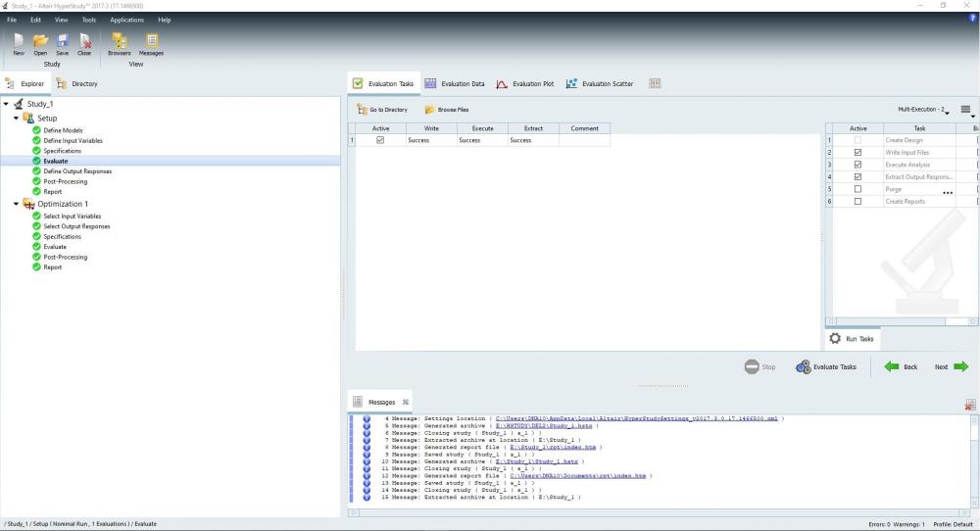The image size is (980, 531).
Task: Click the Open study folder icon
Action: (x=40, y=41)
